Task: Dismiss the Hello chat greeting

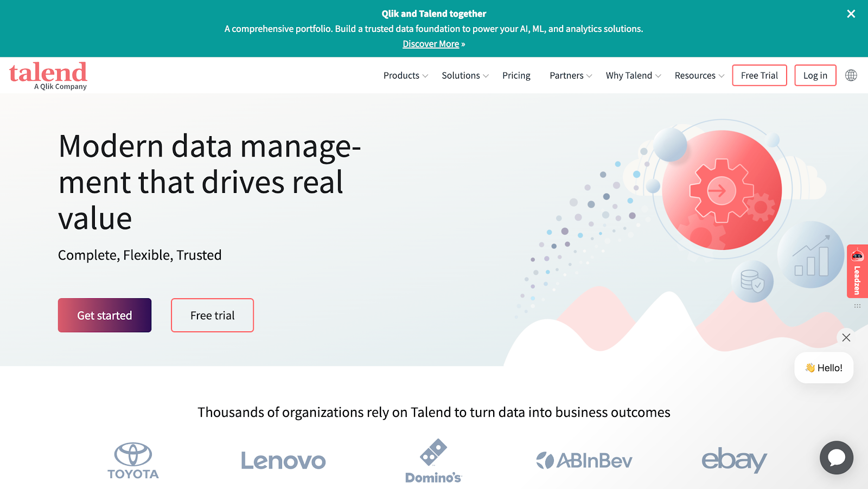Action: (x=846, y=337)
